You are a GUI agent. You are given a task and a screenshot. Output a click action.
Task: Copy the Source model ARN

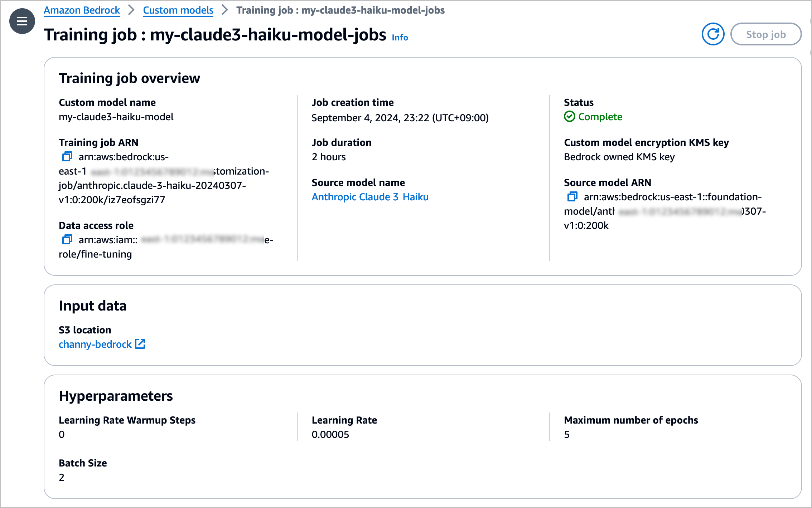click(x=572, y=196)
